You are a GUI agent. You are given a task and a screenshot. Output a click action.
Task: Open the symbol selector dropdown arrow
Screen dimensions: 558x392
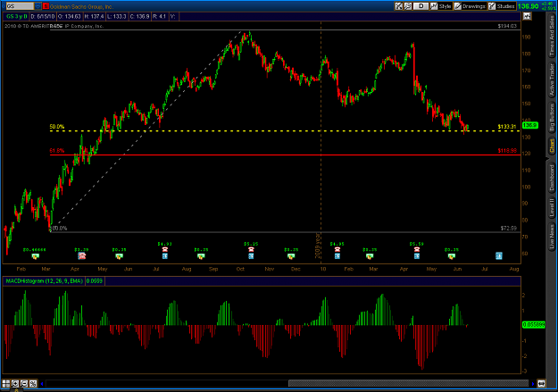pyautogui.click(x=37, y=6)
